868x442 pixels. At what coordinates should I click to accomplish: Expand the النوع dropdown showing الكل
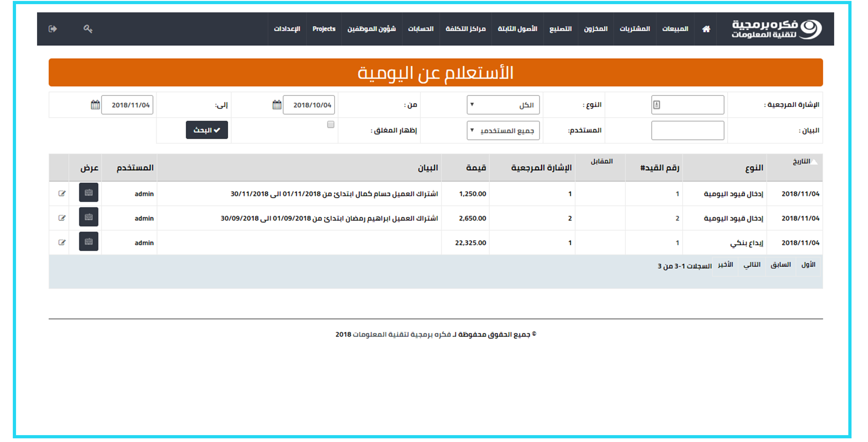coord(503,105)
